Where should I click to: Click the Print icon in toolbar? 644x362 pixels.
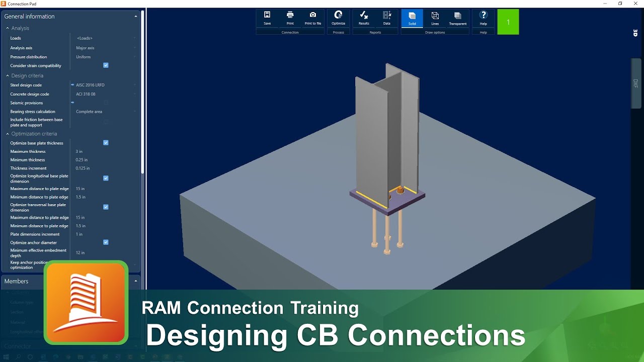click(x=290, y=18)
